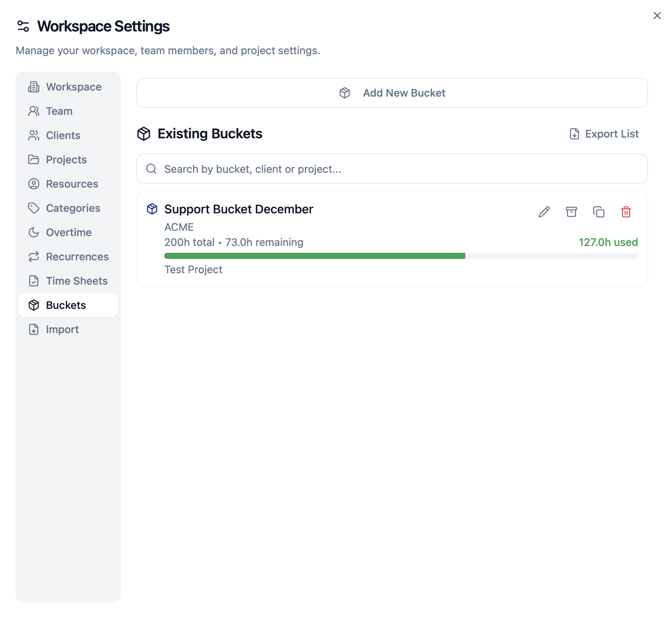
Task: Focus the bucket search field
Action: (392, 169)
